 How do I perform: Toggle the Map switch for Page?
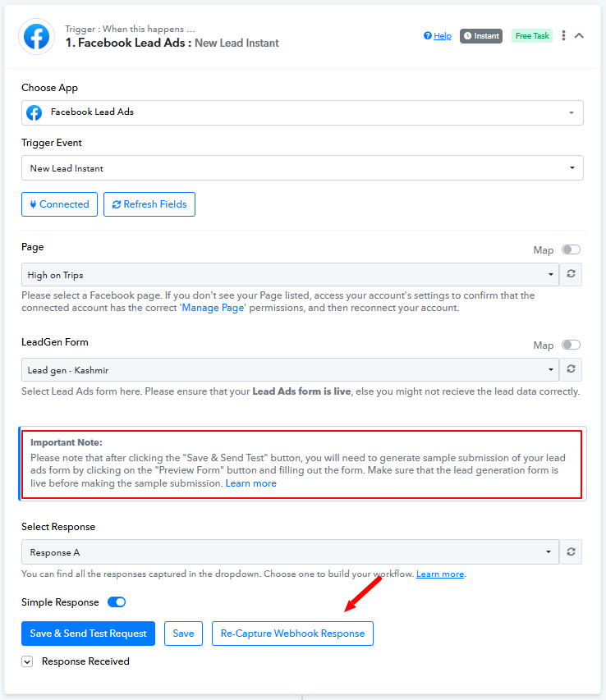pyautogui.click(x=571, y=249)
